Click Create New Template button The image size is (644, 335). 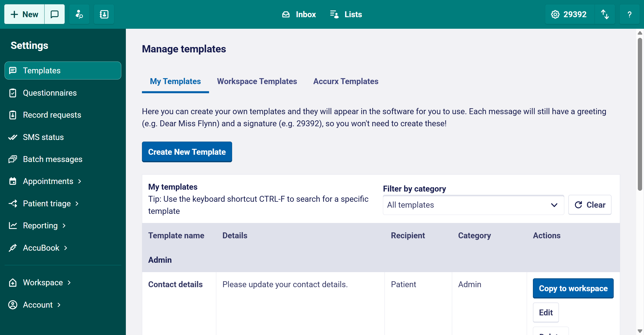coord(187,152)
